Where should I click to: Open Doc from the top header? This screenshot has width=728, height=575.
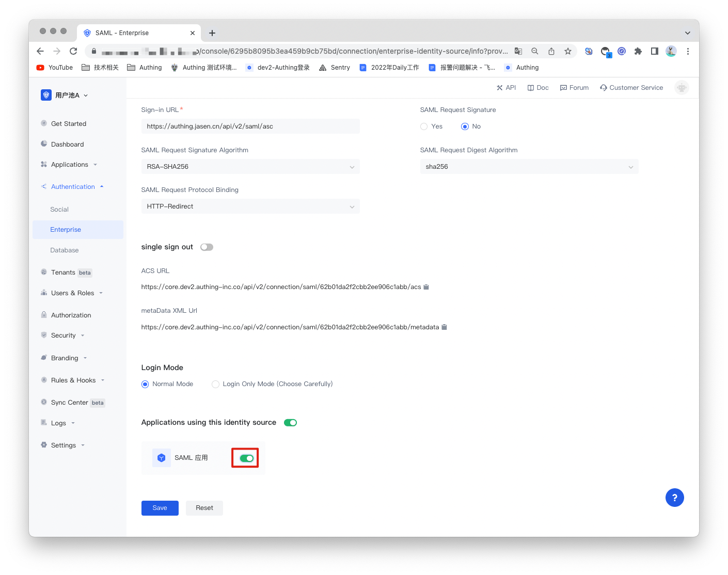pos(537,88)
